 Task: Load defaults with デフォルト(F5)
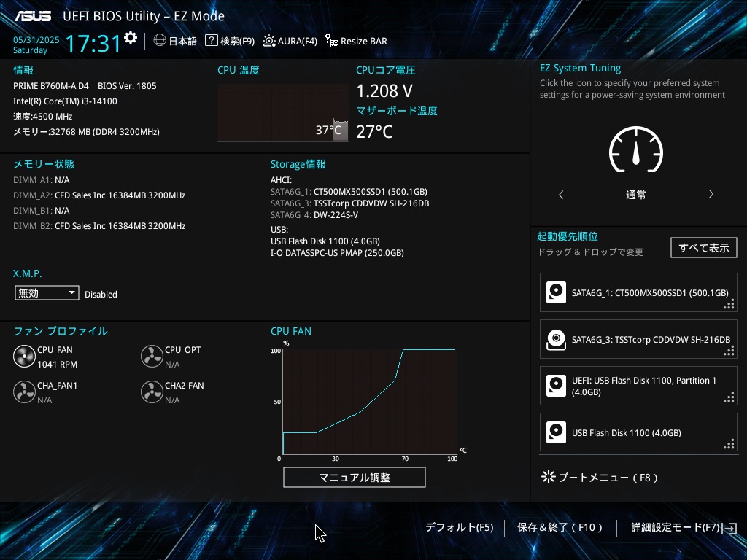pyautogui.click(x=460, y=527)
